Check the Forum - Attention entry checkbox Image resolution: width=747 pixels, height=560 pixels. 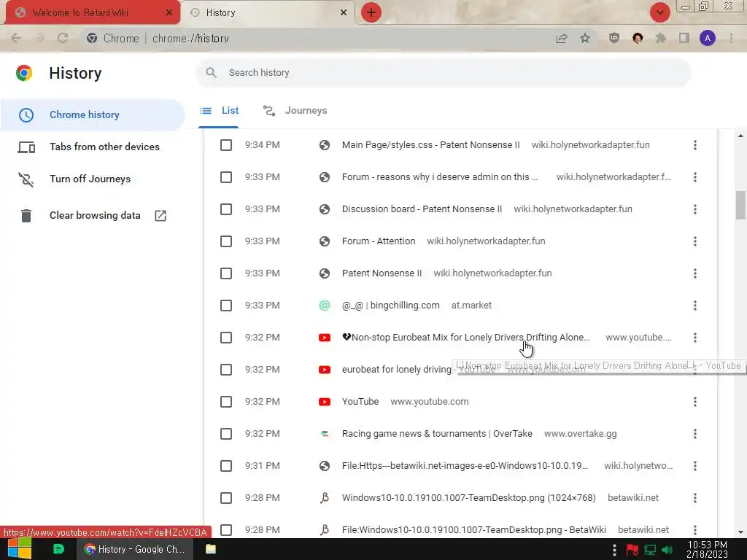226,241
